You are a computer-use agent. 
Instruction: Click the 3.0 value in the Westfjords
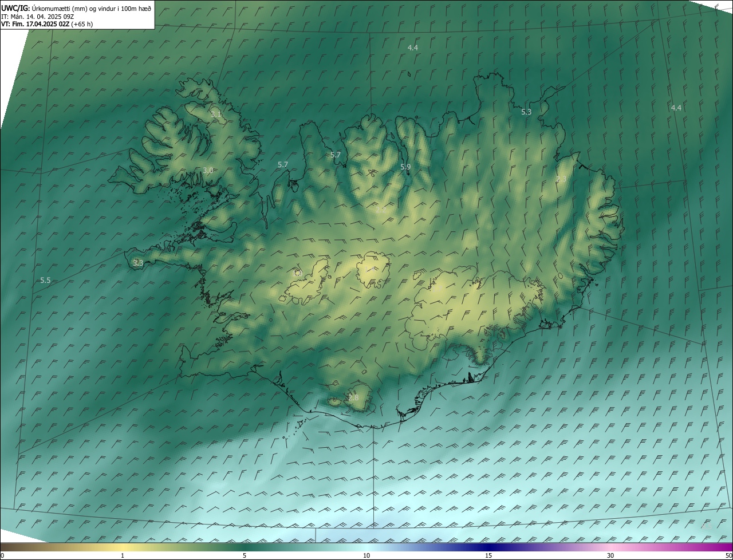(x=208, y=170)
